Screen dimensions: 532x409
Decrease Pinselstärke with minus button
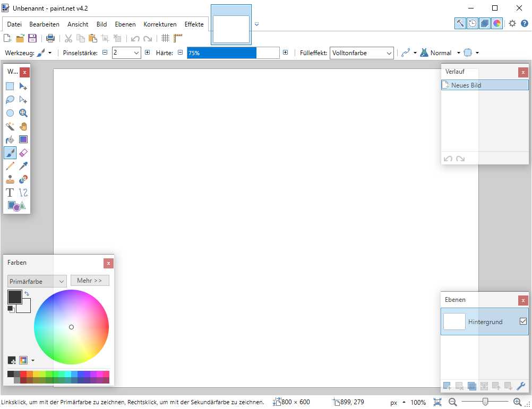pos(105,53)
